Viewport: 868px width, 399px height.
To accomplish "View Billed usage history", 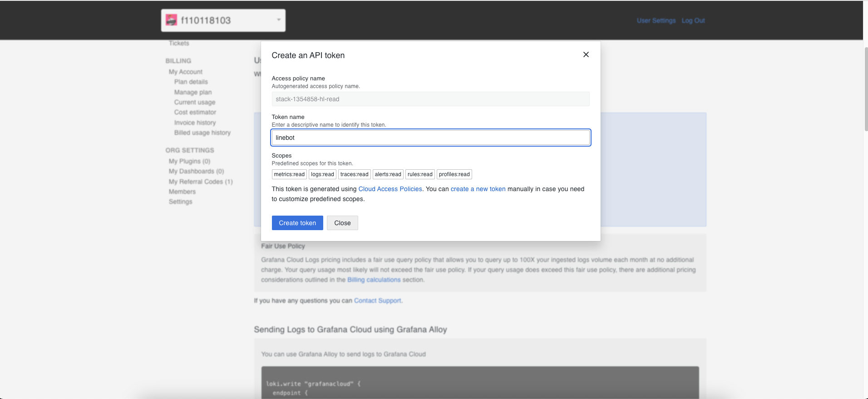I will click(x=202, y=133).
